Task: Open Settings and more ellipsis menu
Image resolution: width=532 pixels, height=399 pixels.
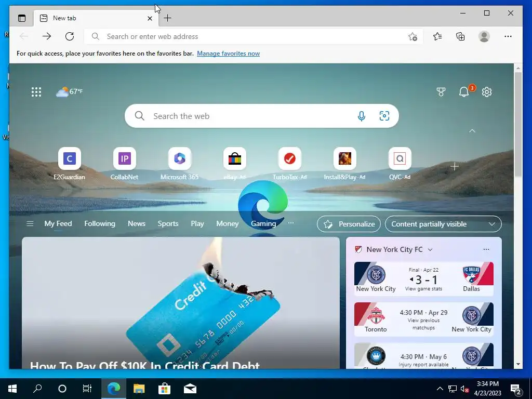Action: (x=508, y=36)
